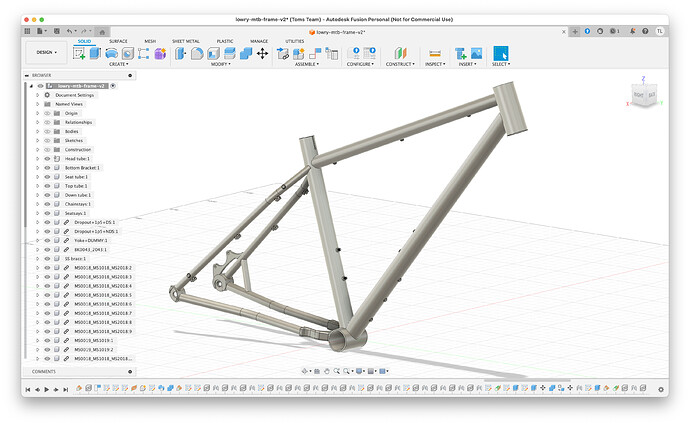Viewport: 690px width, 424px height.
Task: Click the Undo arrow in top bar
Action: 70,31
